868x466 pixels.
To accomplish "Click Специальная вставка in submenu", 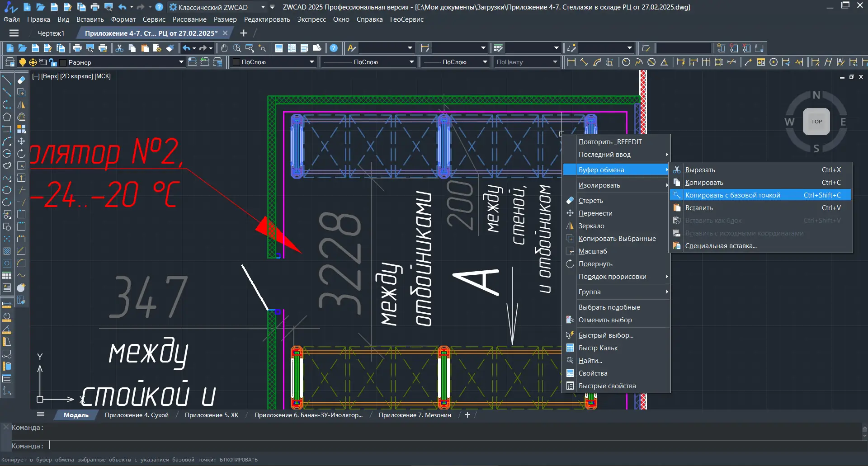I will (x=721, y=246).
